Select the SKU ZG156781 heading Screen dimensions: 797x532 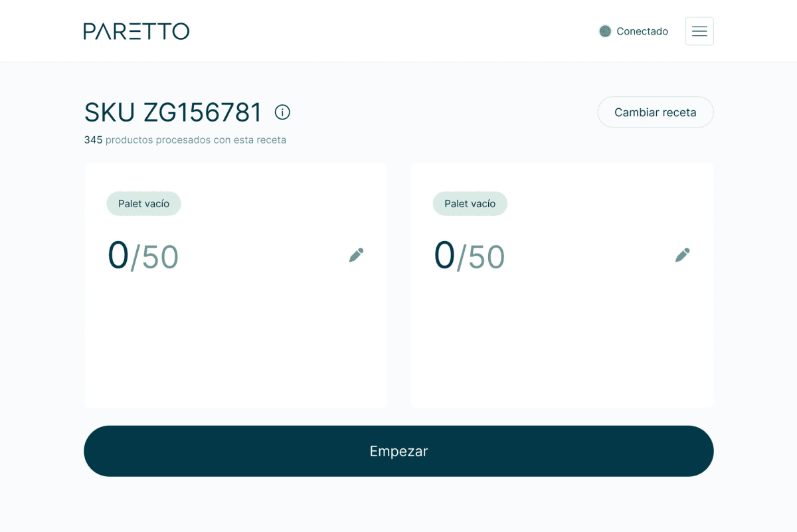coord(173,113)
